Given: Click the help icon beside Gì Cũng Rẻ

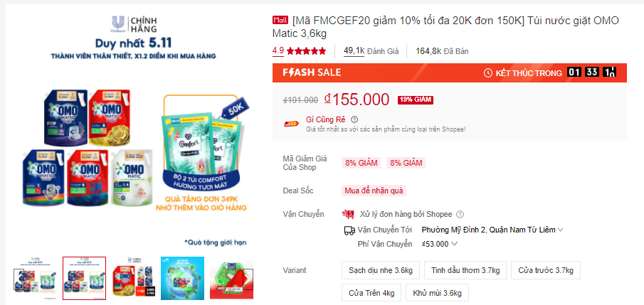Looking at the screenshot, I should coord(354,119).
